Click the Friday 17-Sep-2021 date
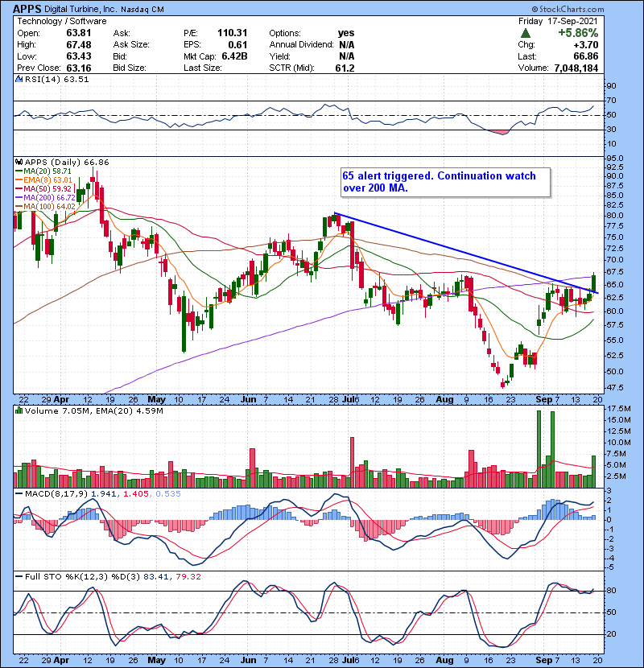This screenshot has height=668, width=644. click(x=558, y=21)
